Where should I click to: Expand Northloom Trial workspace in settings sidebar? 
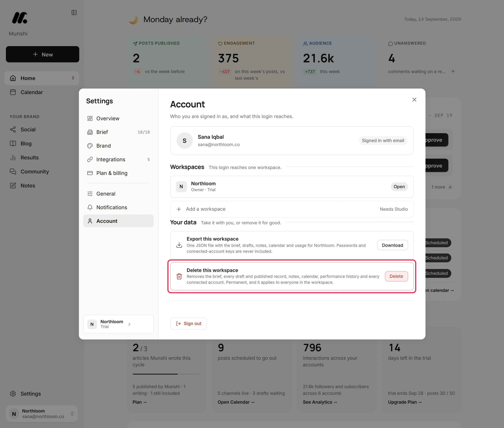(118, 324)
